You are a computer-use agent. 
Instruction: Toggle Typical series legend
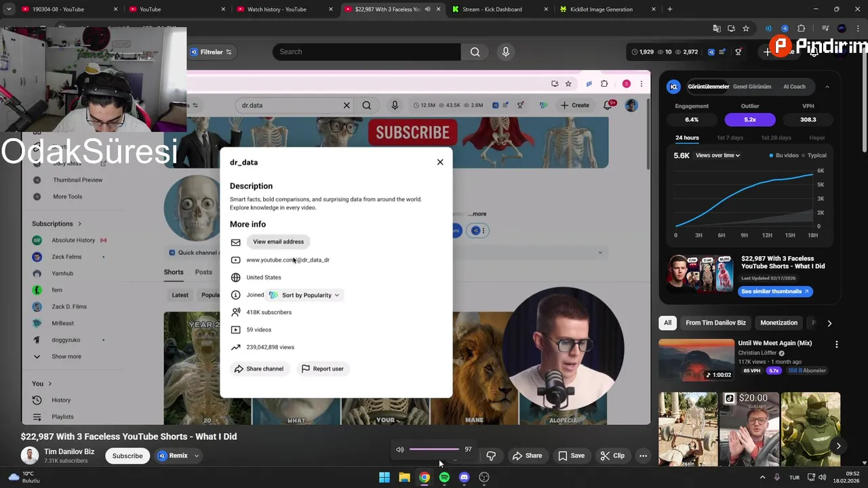[814, 155]
